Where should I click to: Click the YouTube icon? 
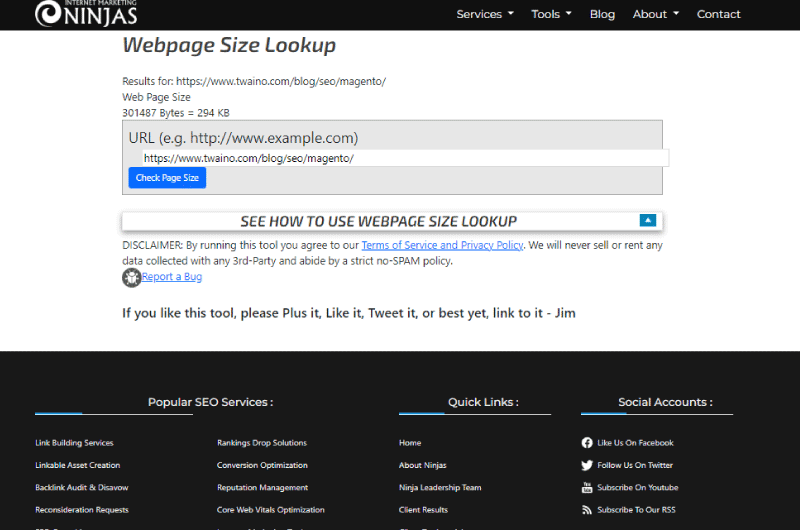coord(587,488)
